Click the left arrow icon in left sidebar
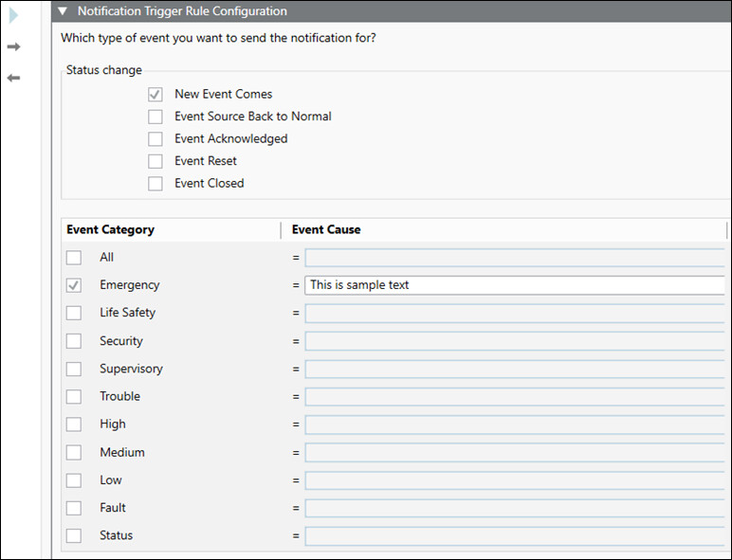Viewport: 732px width, 560px height. pyautogui.click(x=13, y=78)
